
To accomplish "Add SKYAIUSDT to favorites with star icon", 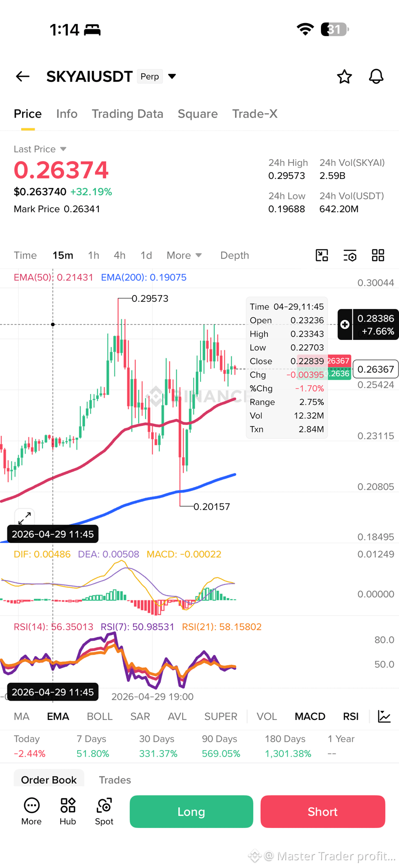I will (344, 76).
